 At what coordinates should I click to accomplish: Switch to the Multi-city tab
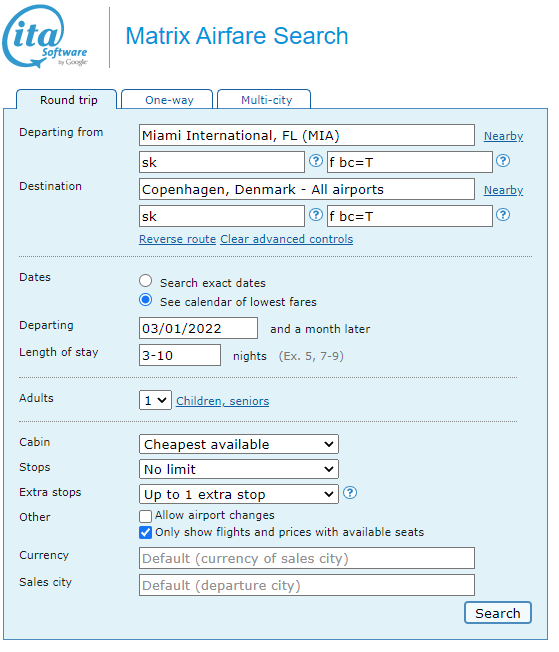point(265,99)
